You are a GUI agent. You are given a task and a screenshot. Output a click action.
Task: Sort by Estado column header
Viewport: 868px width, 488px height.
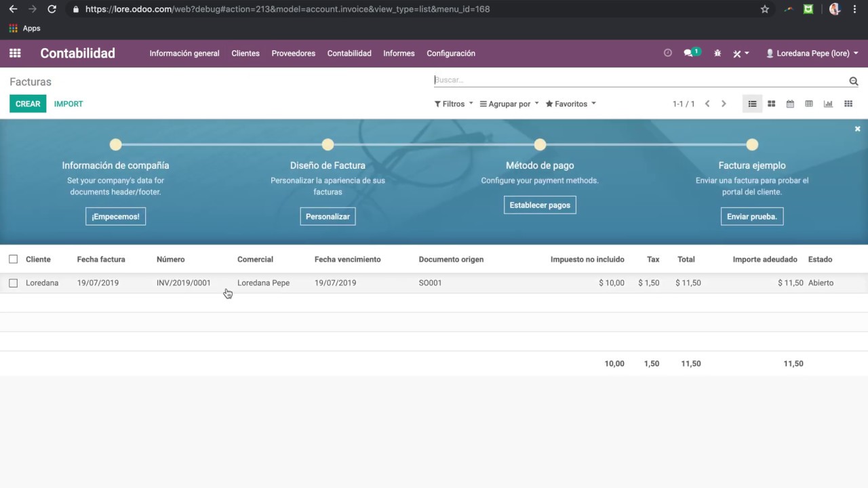click(820, 259)
